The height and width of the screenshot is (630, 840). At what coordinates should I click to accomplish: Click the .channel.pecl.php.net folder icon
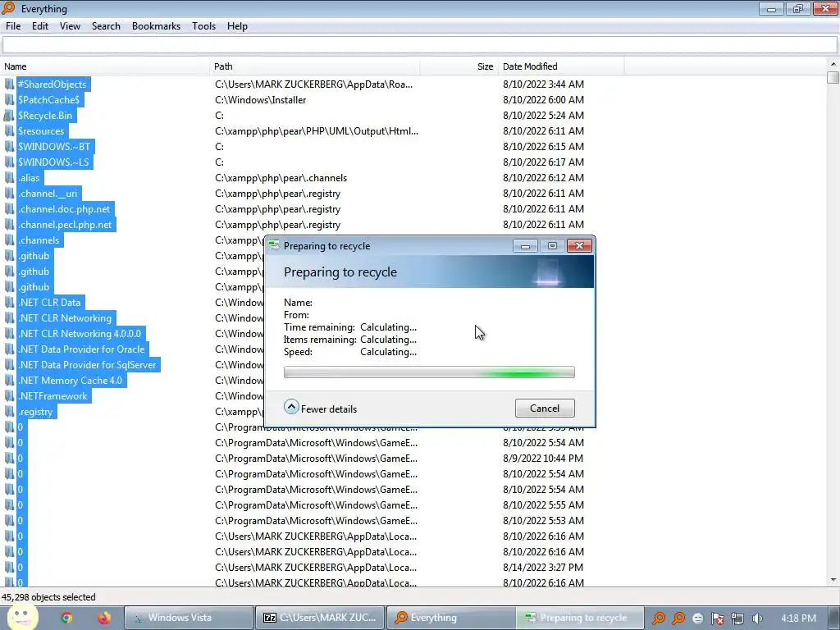click(x=9, y=225)
